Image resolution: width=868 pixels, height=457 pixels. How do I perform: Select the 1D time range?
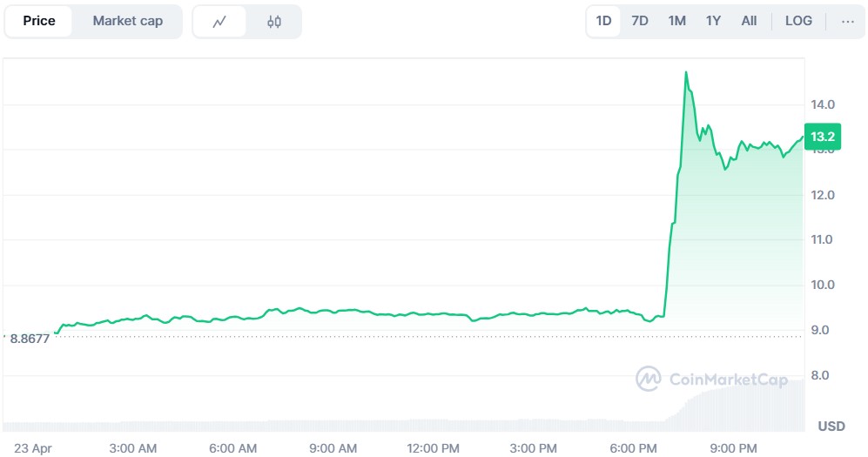point(603,21)
